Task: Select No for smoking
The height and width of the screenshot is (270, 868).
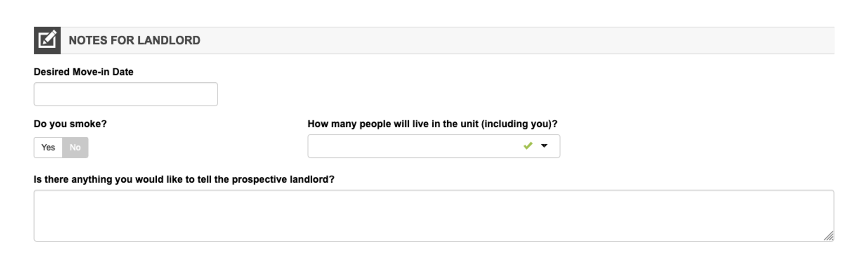Action: click(x=75, y=148)
